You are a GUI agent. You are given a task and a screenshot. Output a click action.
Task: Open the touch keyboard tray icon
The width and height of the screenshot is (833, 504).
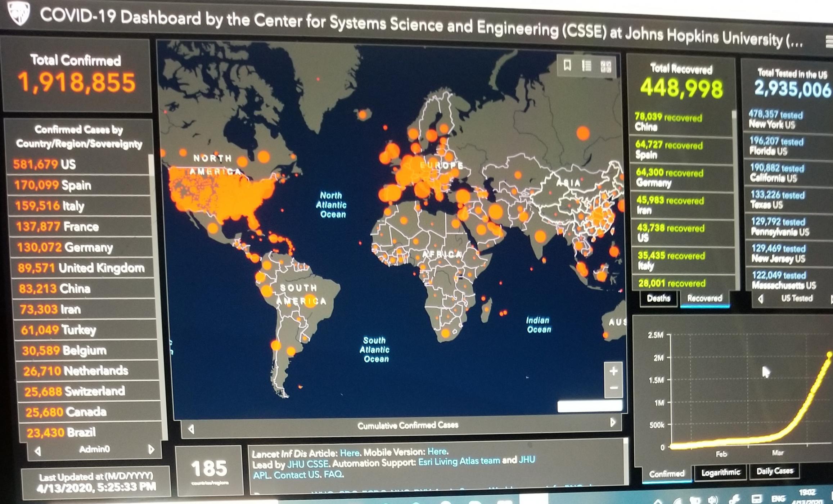click(756, 499)
